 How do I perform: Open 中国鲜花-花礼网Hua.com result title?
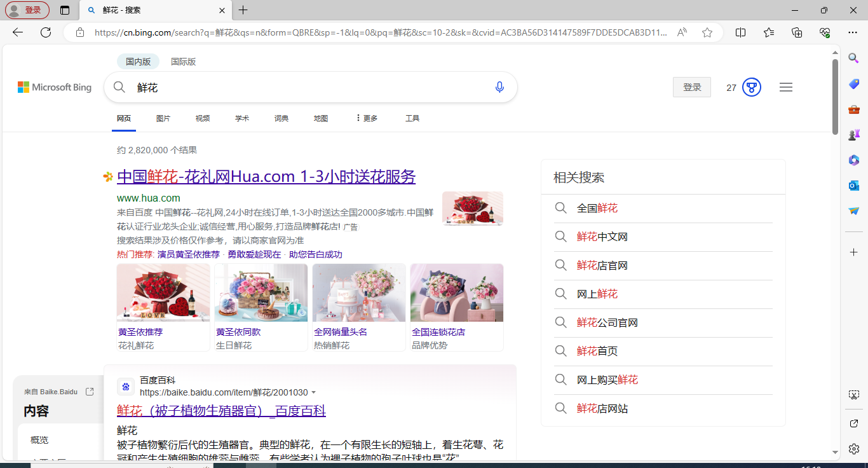pyautogui.click(x=266, y=176)
